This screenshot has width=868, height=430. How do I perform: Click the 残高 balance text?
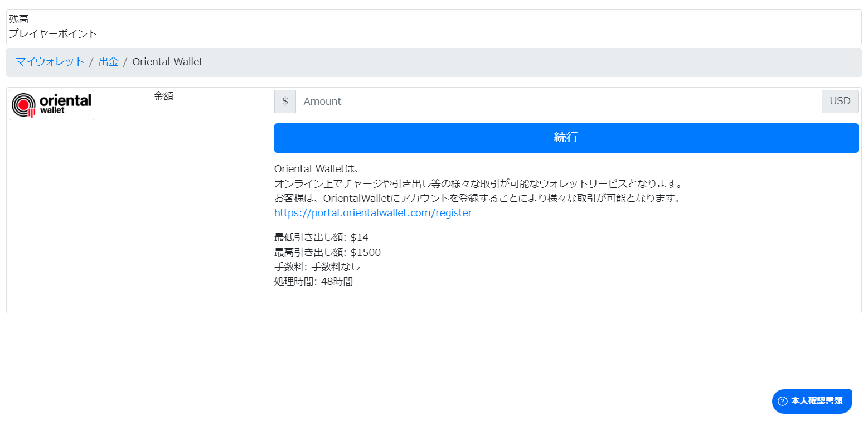pos(18,20)
